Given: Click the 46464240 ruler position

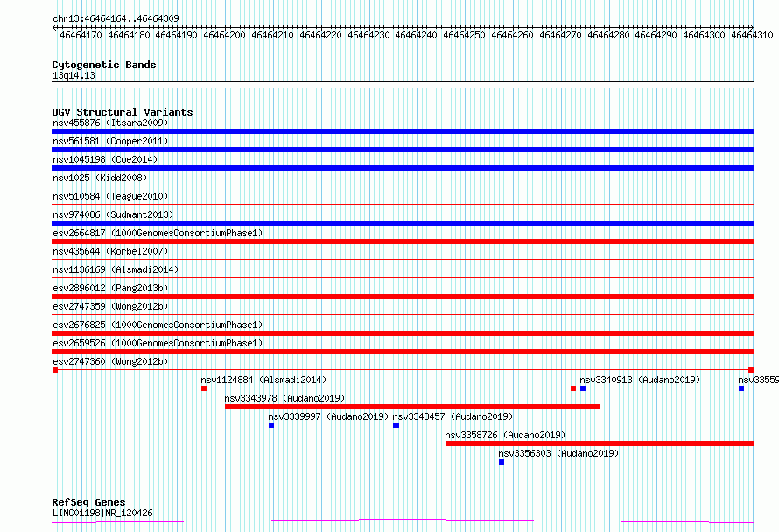Looking at the screenshot, I should tap(417, 35).
